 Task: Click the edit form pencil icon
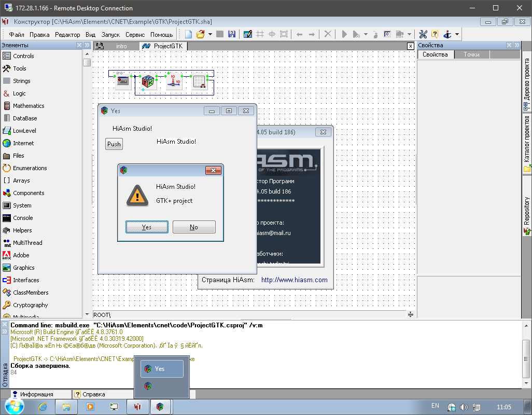click(247, 34)
